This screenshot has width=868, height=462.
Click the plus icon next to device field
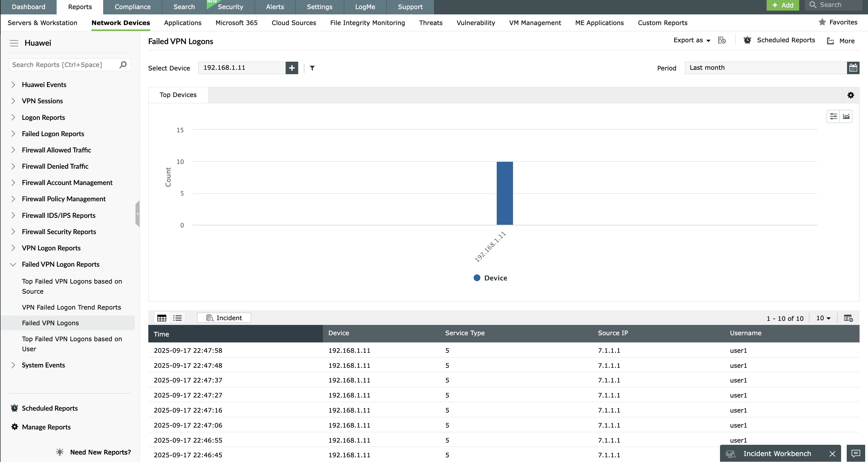tap(291, 68)
